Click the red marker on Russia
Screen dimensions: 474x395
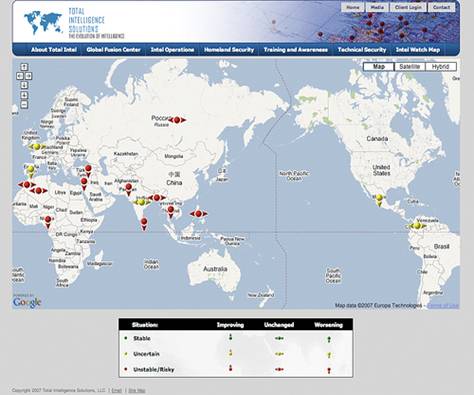(177, 120)
